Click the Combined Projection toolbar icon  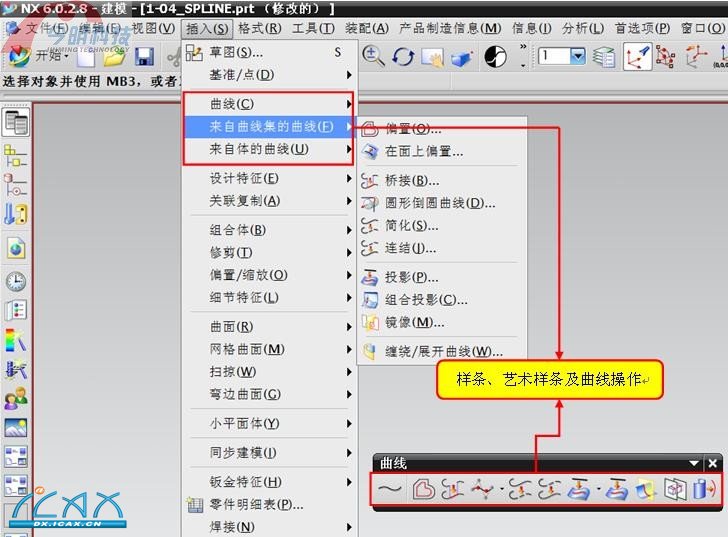617,489
